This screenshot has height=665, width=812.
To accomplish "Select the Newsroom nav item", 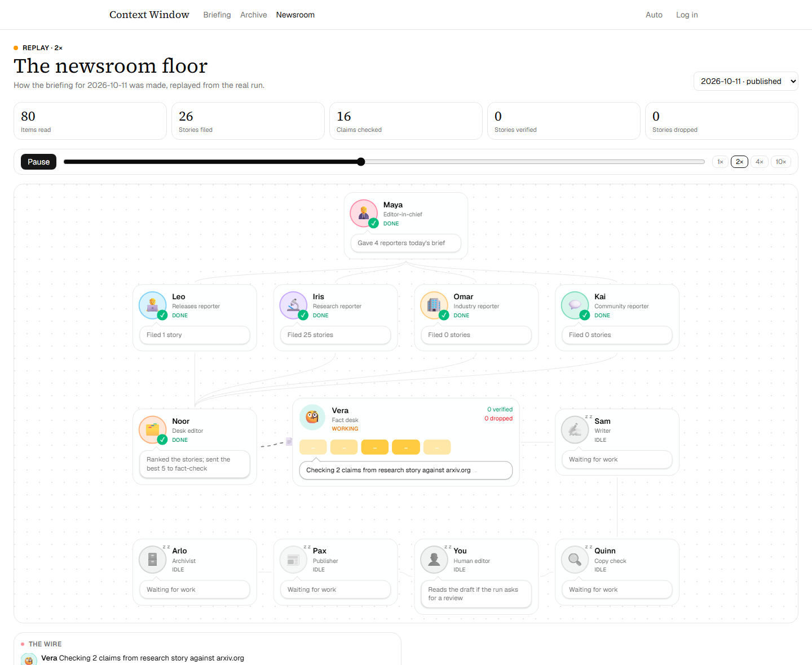I will coord(295,15).
